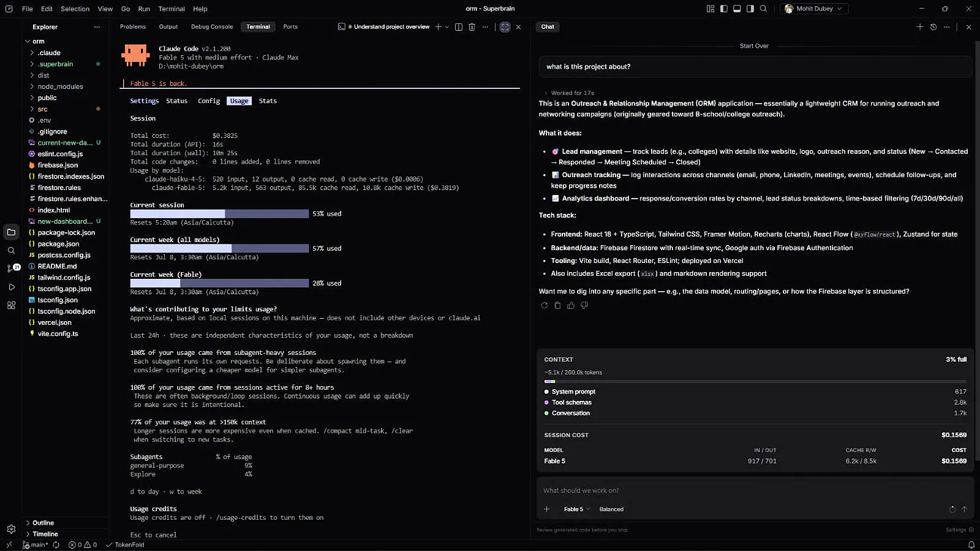Switch to the Debug Console tab
This screenshot has height=551, width=980.
212,27
